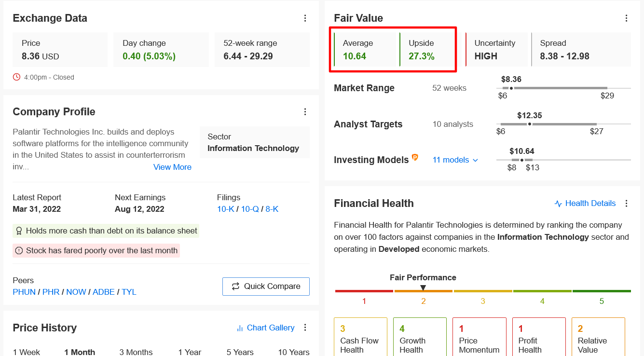Select the 5 Years price history tab
644x356 pixels.
pyautogui.click(x=240, y=352)
